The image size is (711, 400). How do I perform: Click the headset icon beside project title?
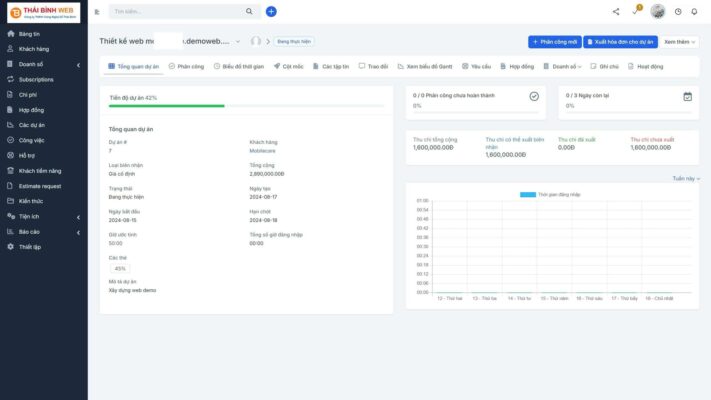(x=256, y=41)
